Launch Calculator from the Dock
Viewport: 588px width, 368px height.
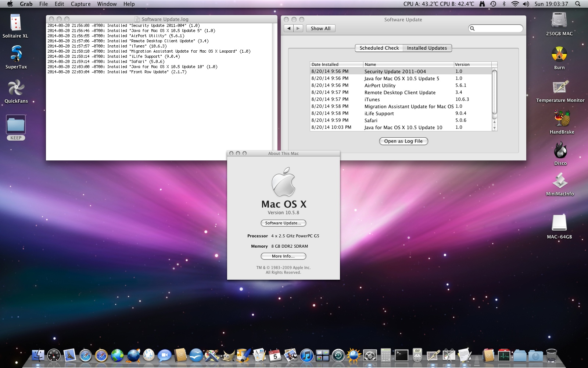point(386,355)
